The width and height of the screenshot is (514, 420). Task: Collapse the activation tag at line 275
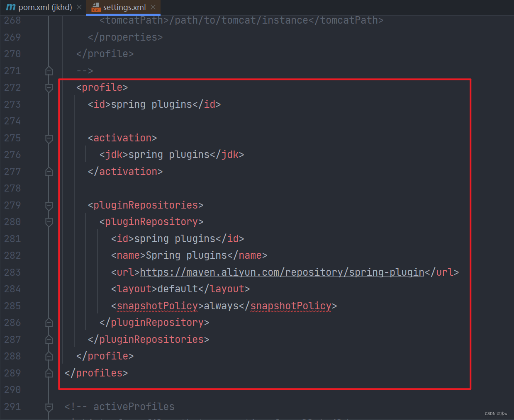(49, 138)
